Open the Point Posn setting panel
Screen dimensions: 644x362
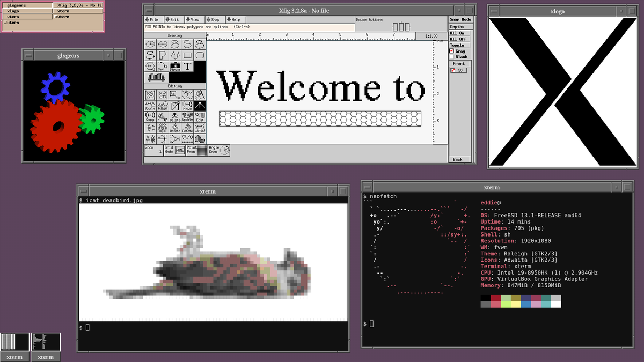tap(196, 151)
